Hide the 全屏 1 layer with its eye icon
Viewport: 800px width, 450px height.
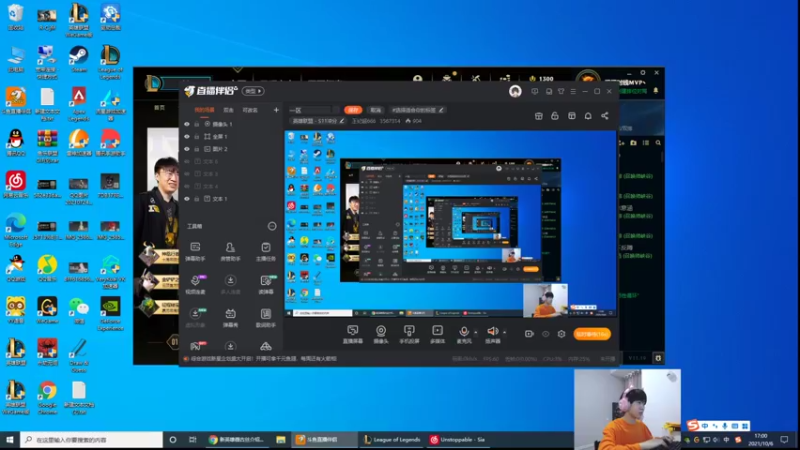point(187,137)
